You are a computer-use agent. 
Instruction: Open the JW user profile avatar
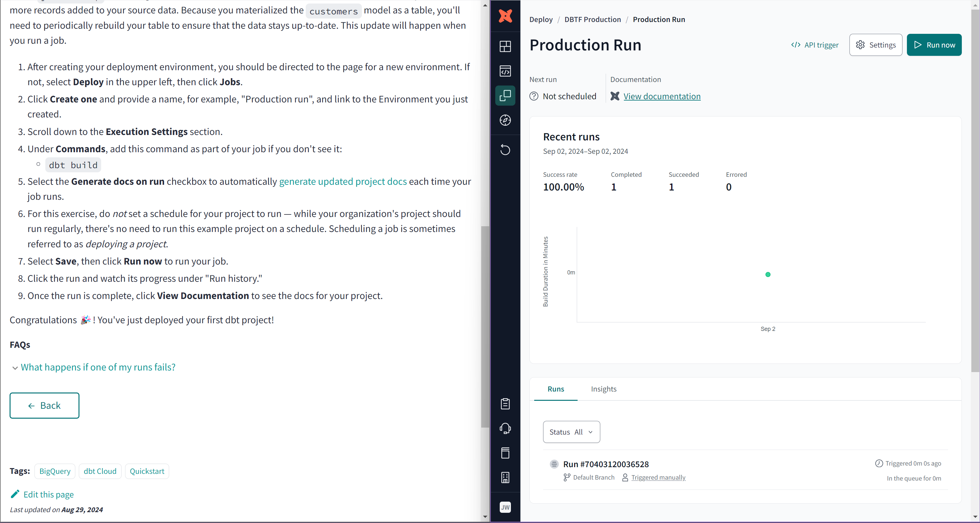click(x=505, y=507)
